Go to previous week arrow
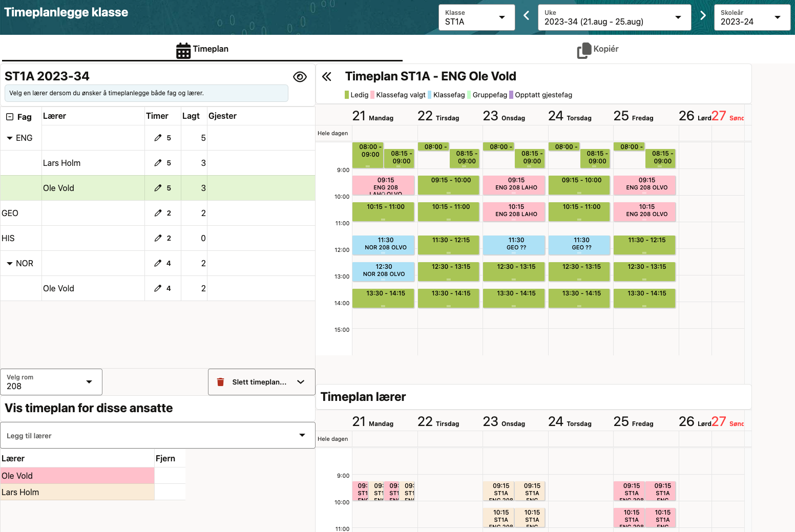Image resolution: width=795 pixels, height=532 pixels. (526, 16)
